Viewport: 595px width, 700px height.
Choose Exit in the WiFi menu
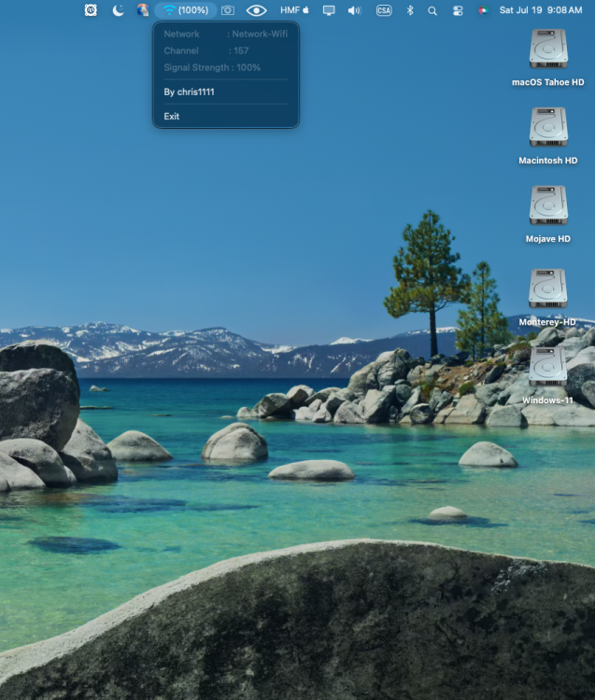pos(226,117)
